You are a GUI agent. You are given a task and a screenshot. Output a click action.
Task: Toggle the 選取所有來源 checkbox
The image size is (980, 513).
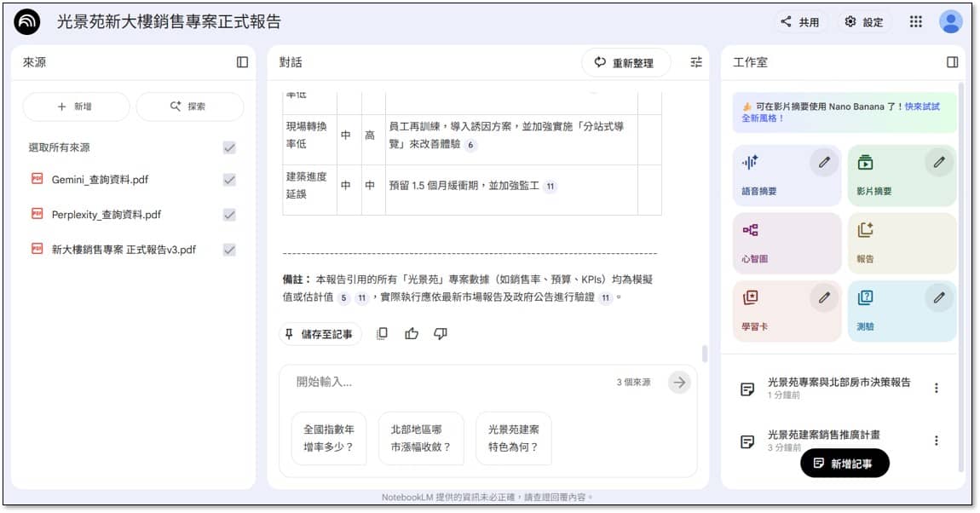pos(229,147)
